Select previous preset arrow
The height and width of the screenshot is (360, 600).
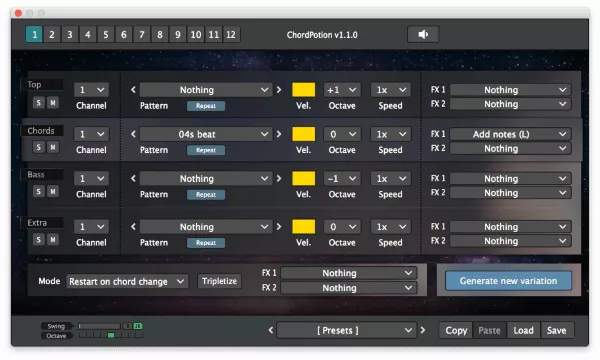271,330
